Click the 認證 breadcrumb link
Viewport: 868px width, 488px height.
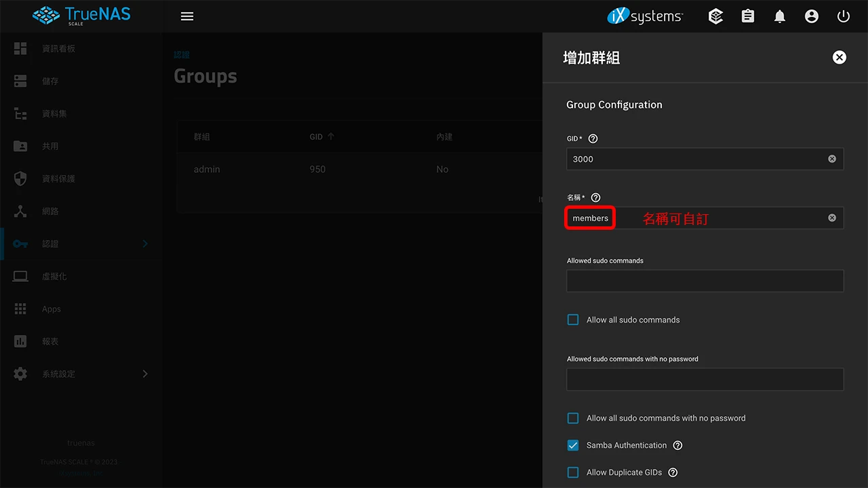[181, 54]
